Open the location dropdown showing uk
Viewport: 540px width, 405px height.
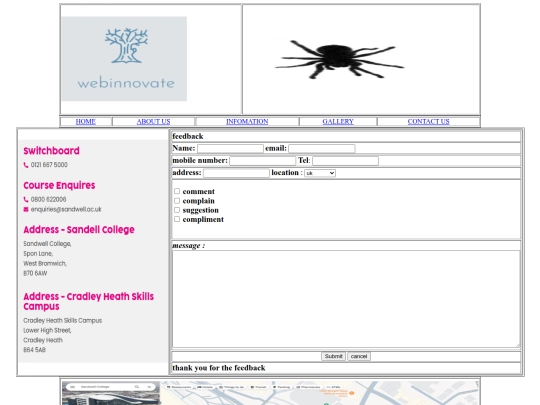pos(320,173)
